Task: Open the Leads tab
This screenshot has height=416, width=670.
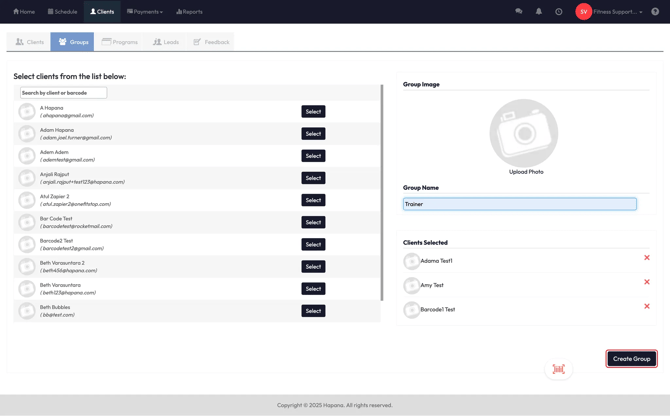Action: tap(166, 42)
